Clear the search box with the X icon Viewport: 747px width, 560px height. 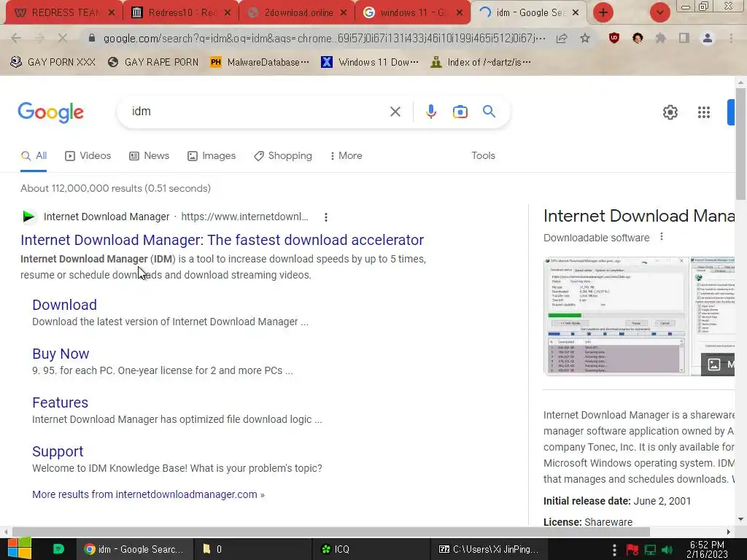(x=395, y=112)
